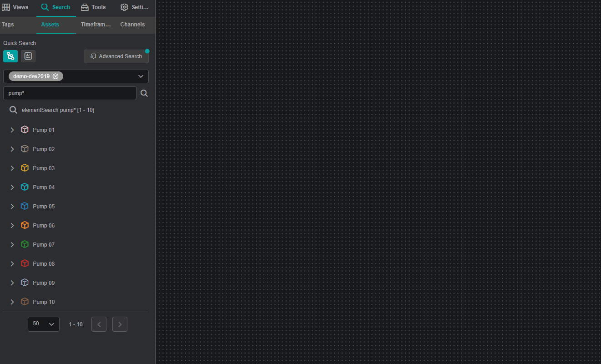The image size is (601, 364).
Task: Click the gray cube icon of Pump 02
Action: 25,149
